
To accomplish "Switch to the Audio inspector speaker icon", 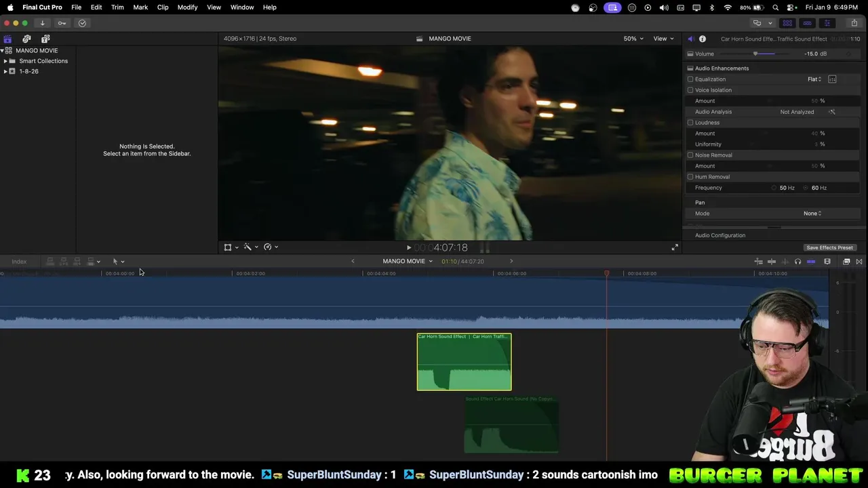I will pyautogui.click(x=690, y=39).
